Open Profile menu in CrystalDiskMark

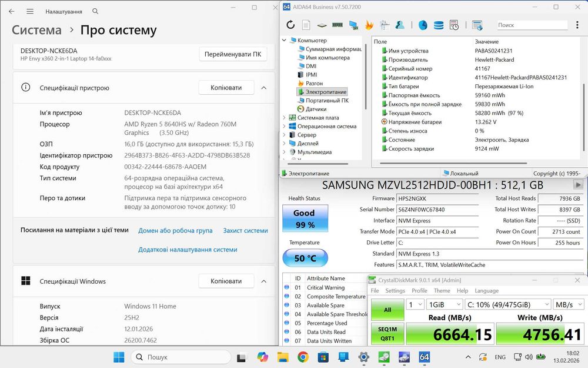[419, 291]
